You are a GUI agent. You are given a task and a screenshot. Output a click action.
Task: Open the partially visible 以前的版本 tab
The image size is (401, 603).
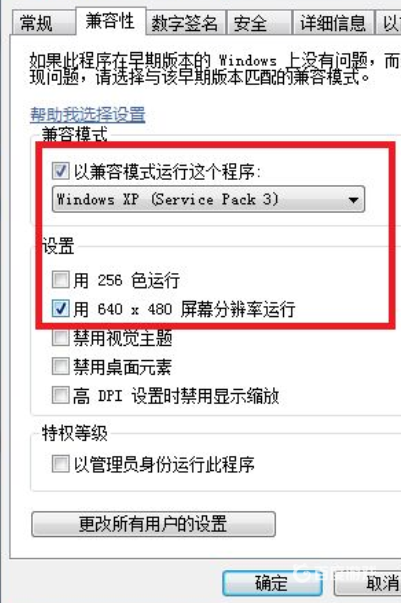pyautogui.click(x=389, y=23)
